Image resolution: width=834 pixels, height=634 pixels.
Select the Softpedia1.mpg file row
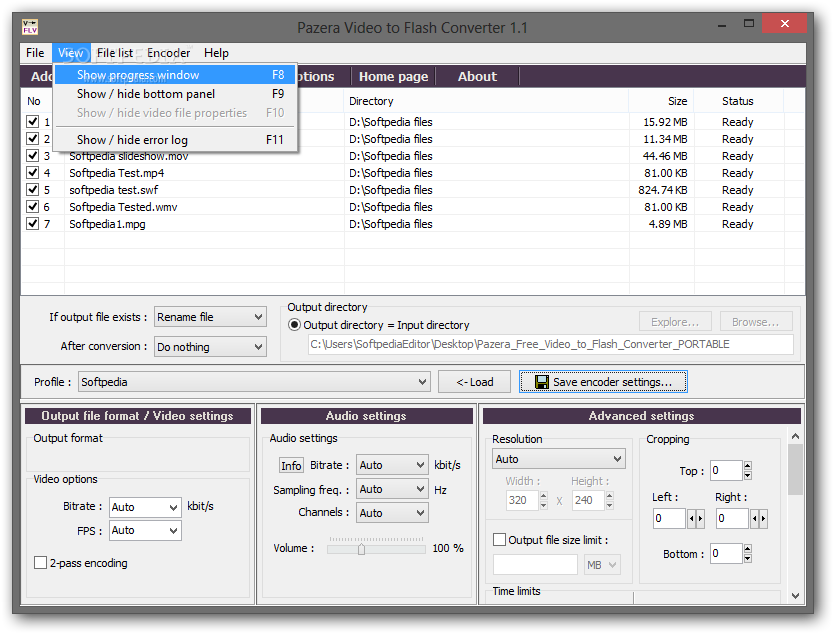[412, 223]
